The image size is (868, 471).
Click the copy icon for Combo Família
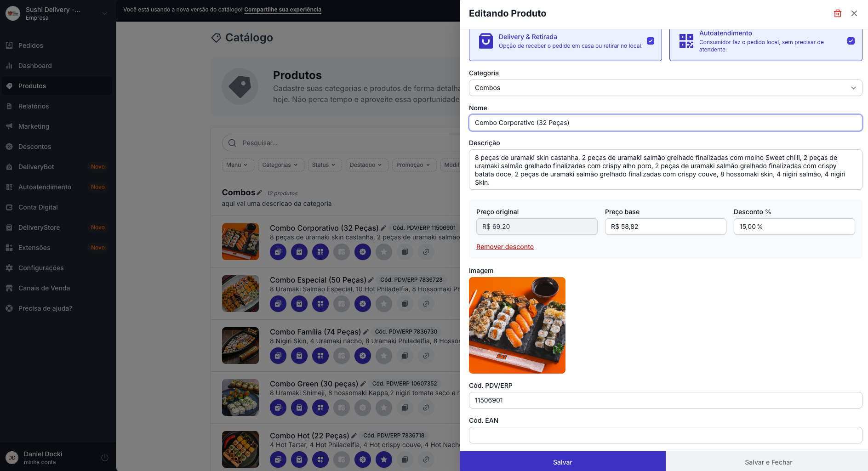tap(405, 356)
